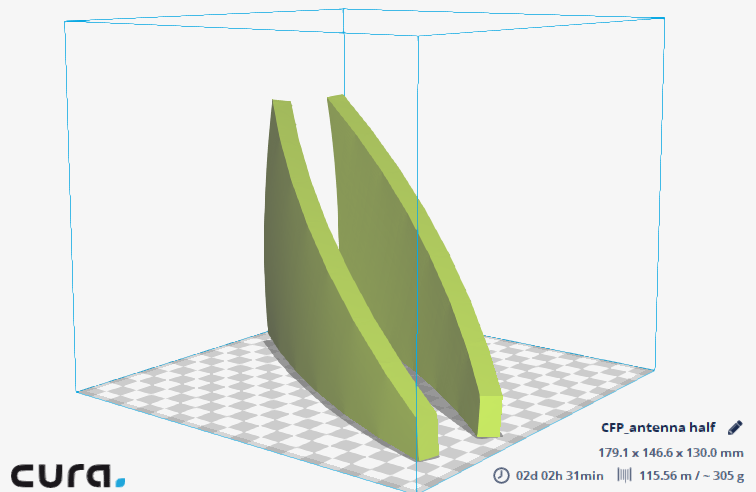This screenshot has width=756, height=492.
Task: Click the bright front end of right piece
Action: pyautogui.click(x=489, y=414)
